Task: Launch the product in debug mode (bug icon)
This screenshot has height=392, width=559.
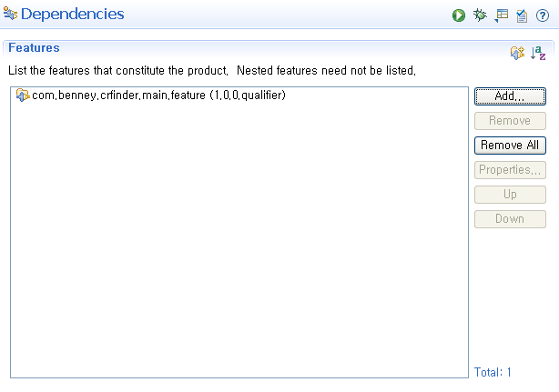Action: point(480,15)
